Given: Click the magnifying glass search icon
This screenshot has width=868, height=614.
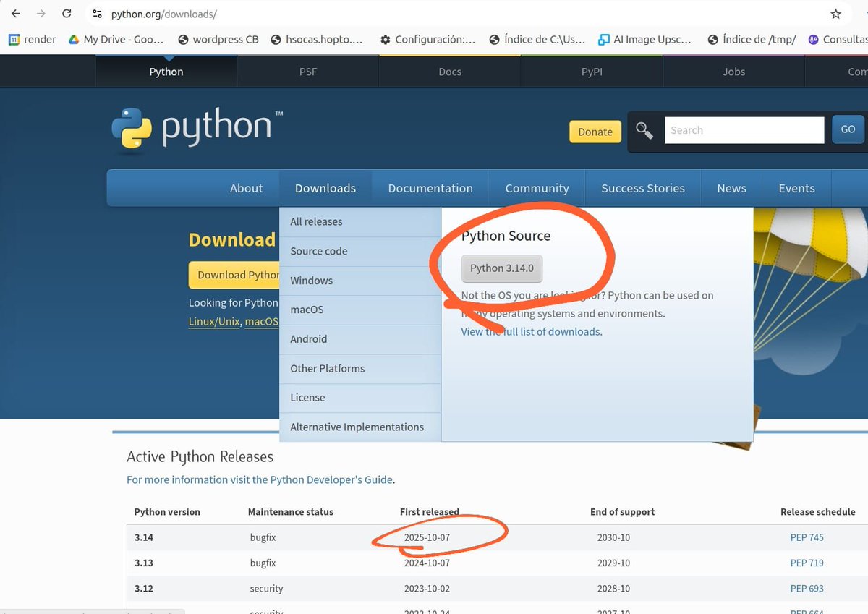Looking at the screenshot, I should coord(644,131).
